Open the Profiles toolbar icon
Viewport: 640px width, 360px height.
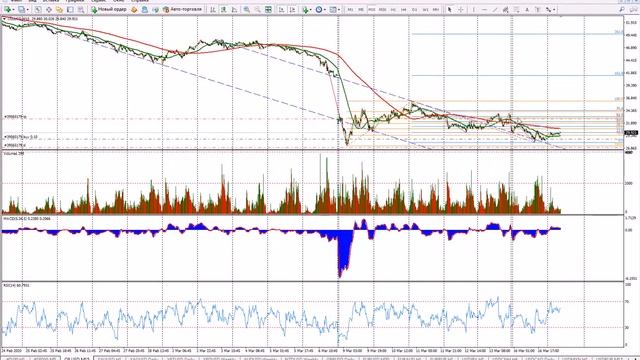point(21,9)
